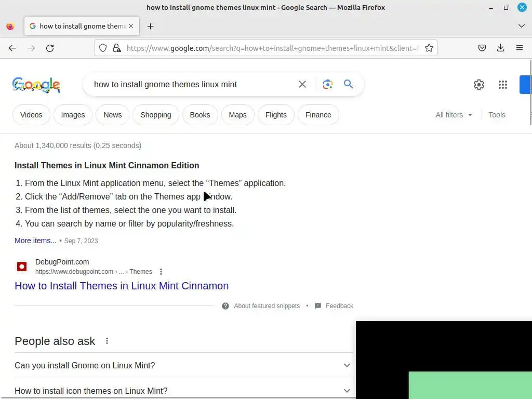This screenshot has height=399, width=532.
Task: Open search Tools options
Action: coord(497,115)
